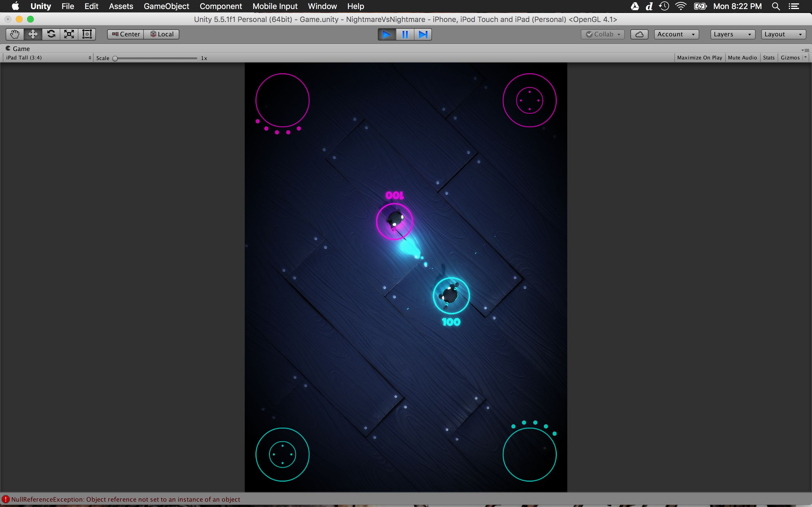Screen dimensions: 812x507
Task: Select the Move tool
Action: 33,34
